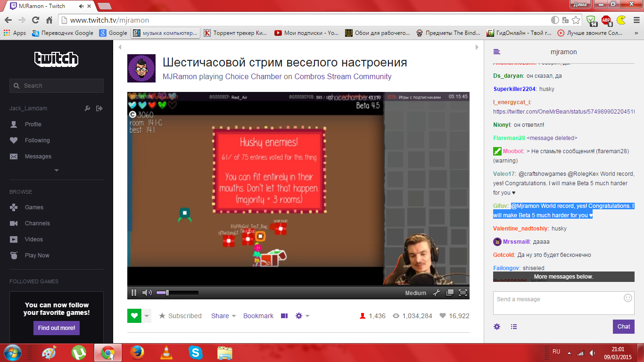644x362 pixels.
Task: Open the Choice Chamber game link
Action: [254, 76]
